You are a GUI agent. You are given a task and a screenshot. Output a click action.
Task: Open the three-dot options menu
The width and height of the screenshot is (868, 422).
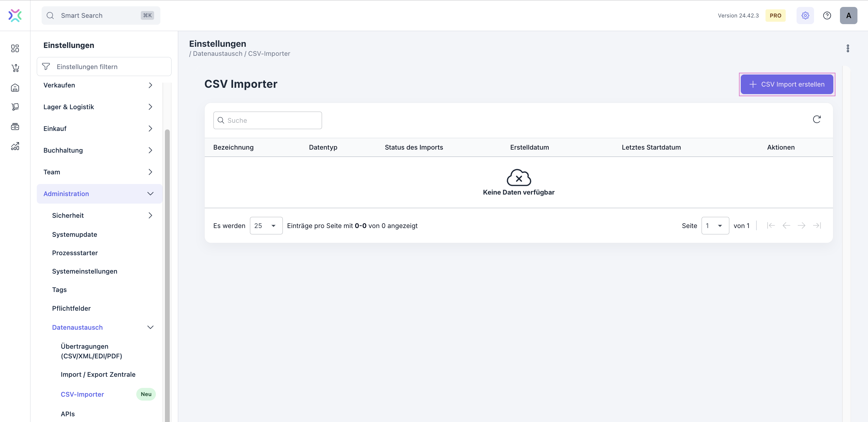[x=848, y=48]
